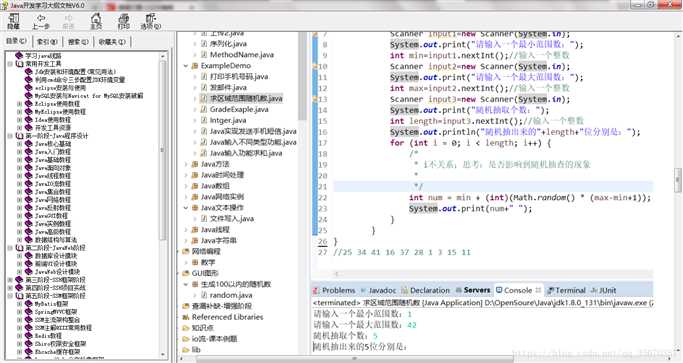Open the Problems tab
The width and height of the screenshot is (683, 363).
334,290
